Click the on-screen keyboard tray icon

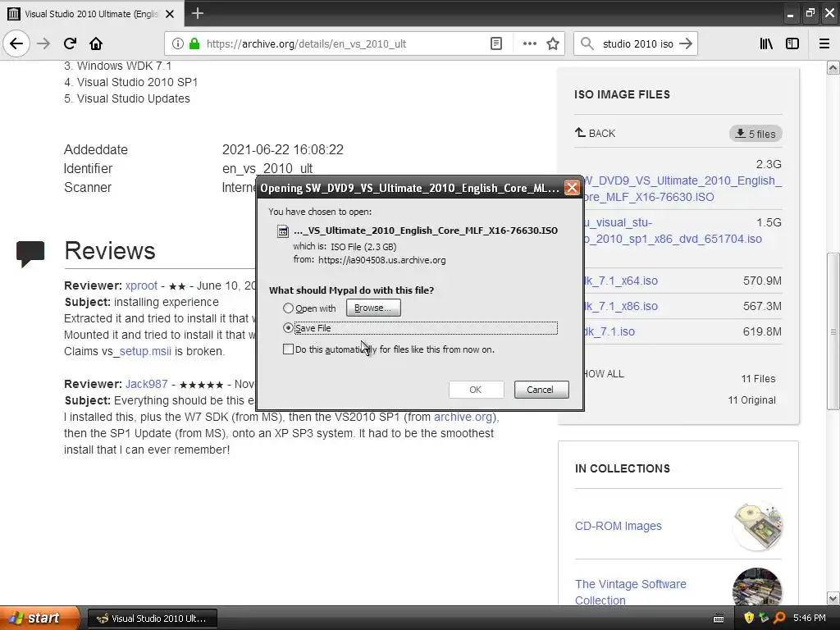point(719,619)
